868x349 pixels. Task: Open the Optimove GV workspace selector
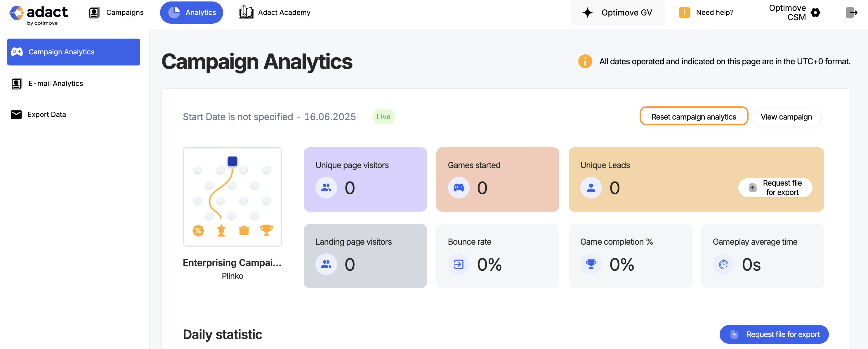(x=618, y=13)
